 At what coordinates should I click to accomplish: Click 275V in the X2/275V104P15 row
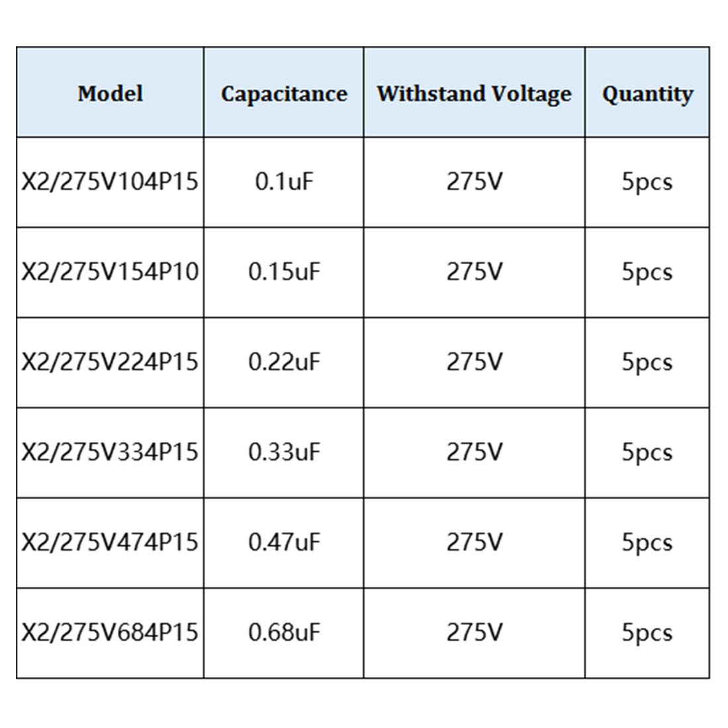coord(474,181)
